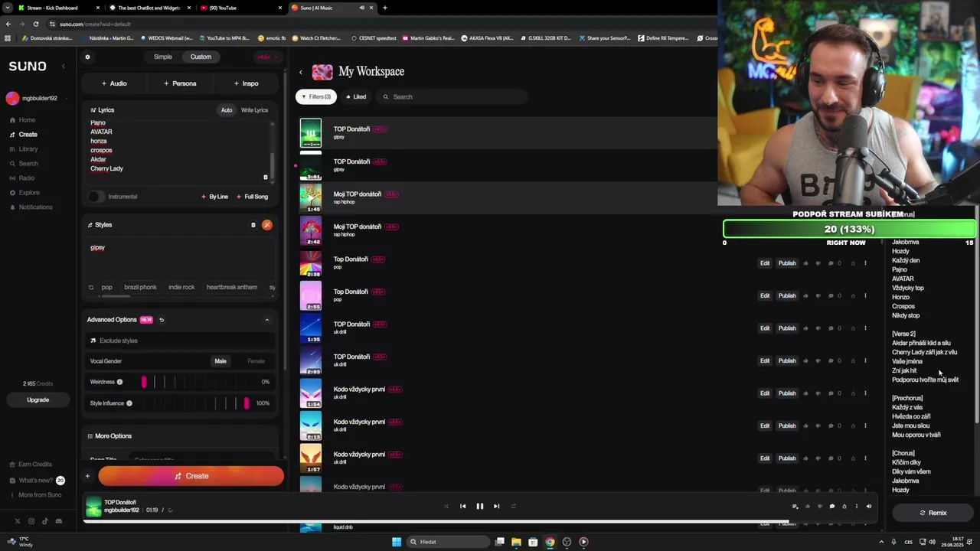Like the first Top Donátoři pop song
Screen dimensions: 980x551
[x=805, y=263]
